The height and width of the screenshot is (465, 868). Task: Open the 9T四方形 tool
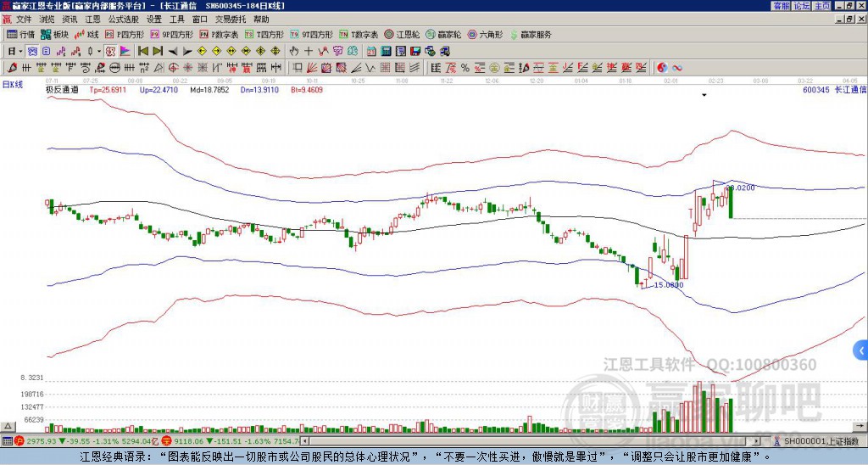point(311,34)
